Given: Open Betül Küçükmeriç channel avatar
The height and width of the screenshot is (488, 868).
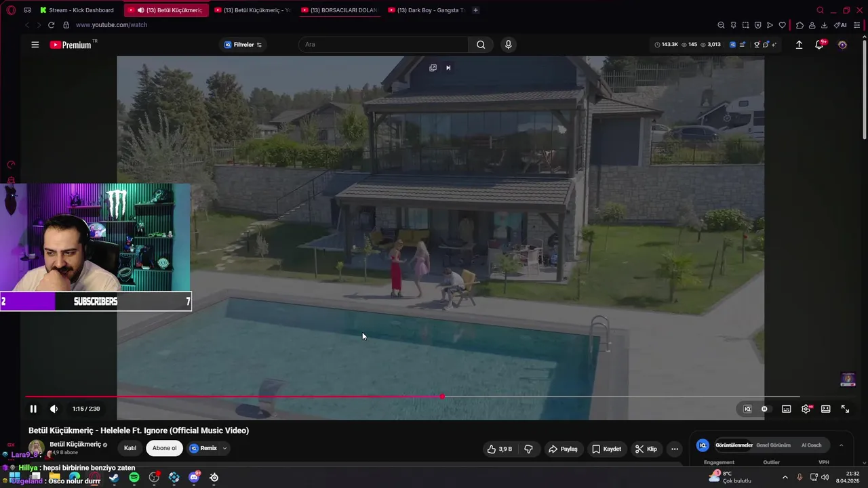Looking at the screenshot, I should [x=36, y=449].
